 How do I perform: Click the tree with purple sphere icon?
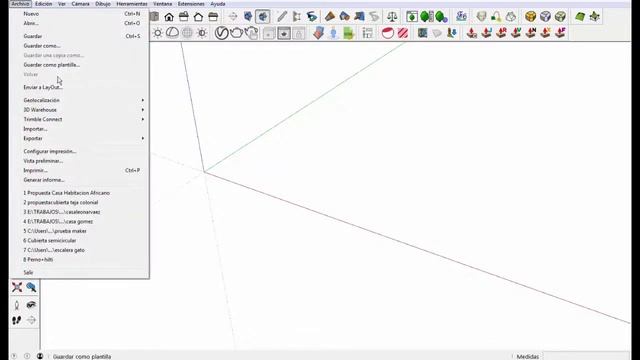tap(441, 17)
